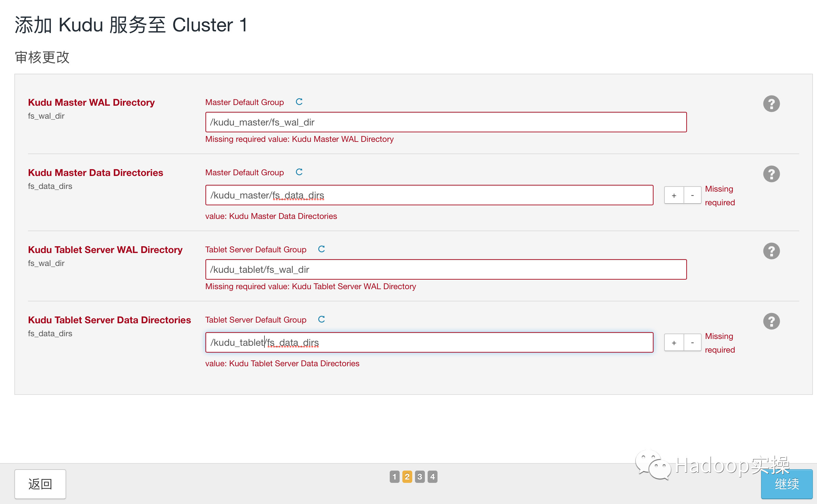
Task: Remove Kudu Master data directory entry
Action: [692, 195]
